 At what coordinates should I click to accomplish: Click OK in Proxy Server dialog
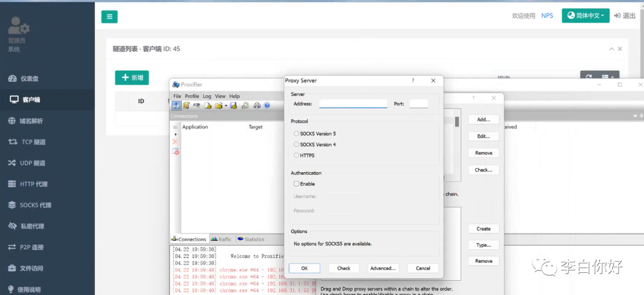click(304, 268)
